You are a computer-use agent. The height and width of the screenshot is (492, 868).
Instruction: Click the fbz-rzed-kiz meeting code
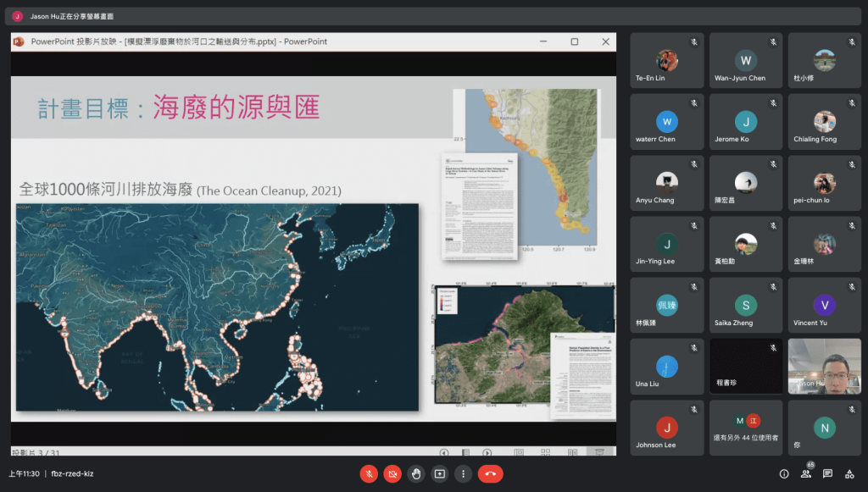[x=72, y=473]
